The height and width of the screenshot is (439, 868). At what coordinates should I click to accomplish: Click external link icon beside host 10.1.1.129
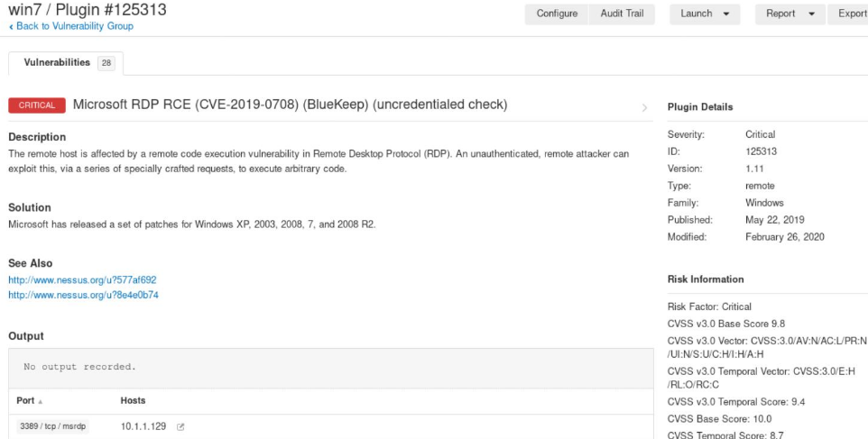click(180, 425)
